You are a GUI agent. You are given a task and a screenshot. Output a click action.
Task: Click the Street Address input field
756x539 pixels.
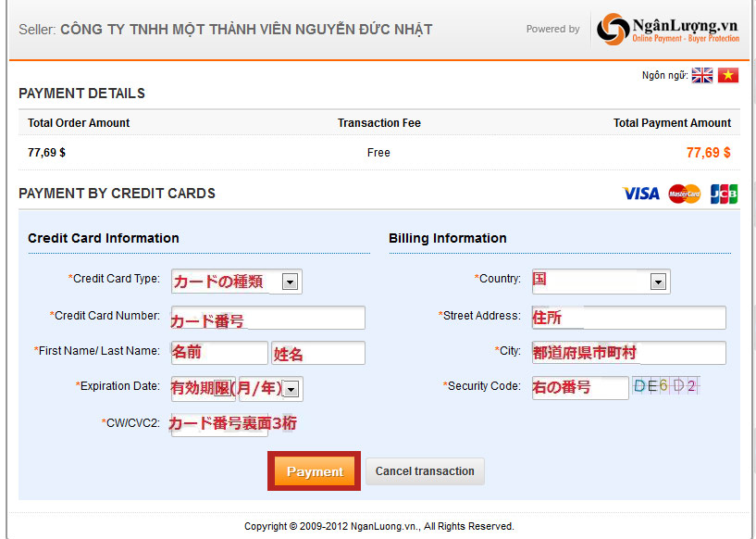(628, 318)
